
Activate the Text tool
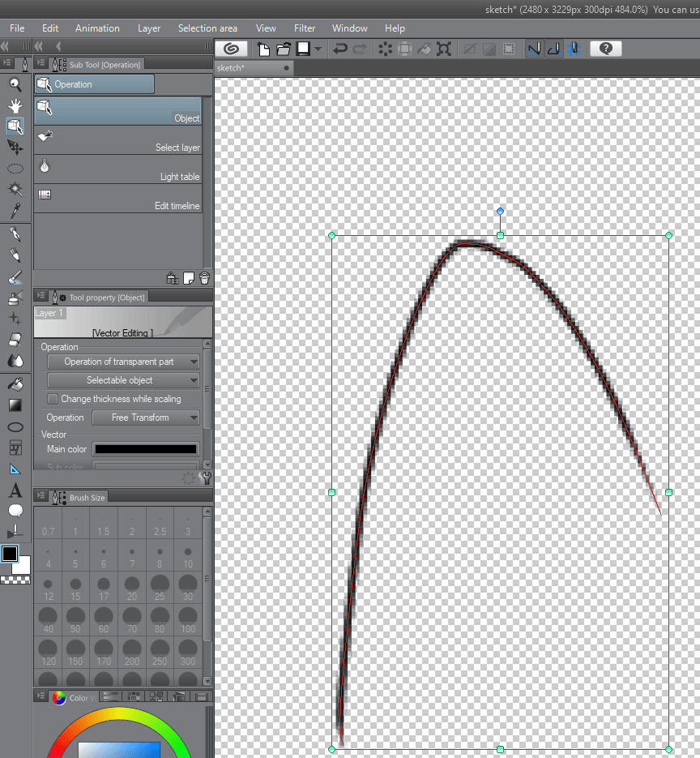click(x=15, y=490)
